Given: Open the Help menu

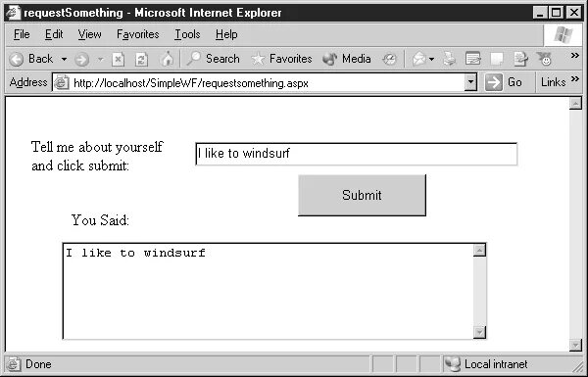Looking at the screenshot, I should pyautogui.click(x=226, y=34).
